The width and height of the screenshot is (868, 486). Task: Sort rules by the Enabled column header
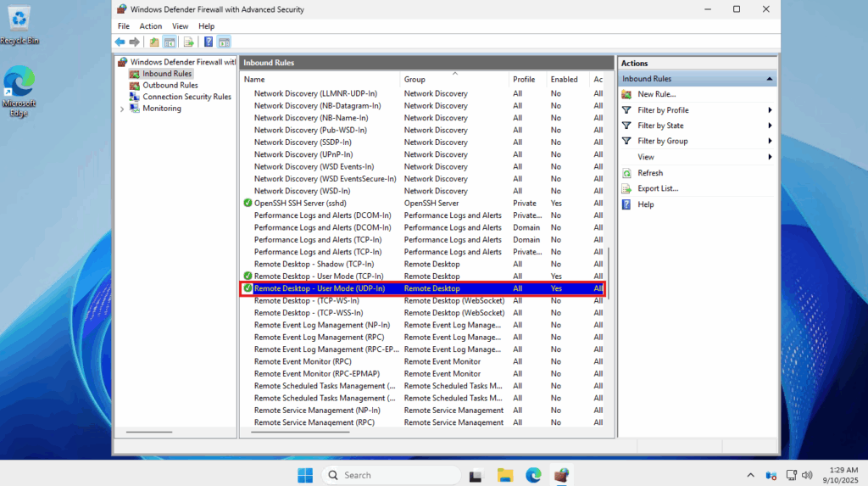[x=565, y=80]
